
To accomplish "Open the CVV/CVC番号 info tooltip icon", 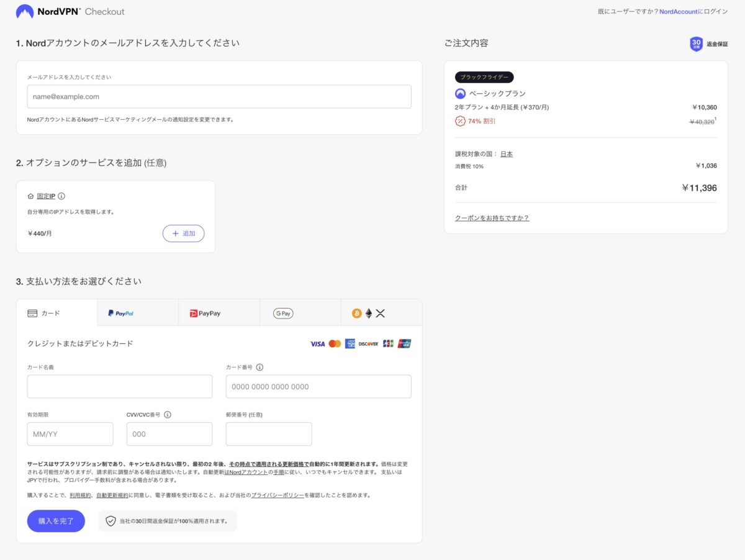I will [x=166, y=414].
